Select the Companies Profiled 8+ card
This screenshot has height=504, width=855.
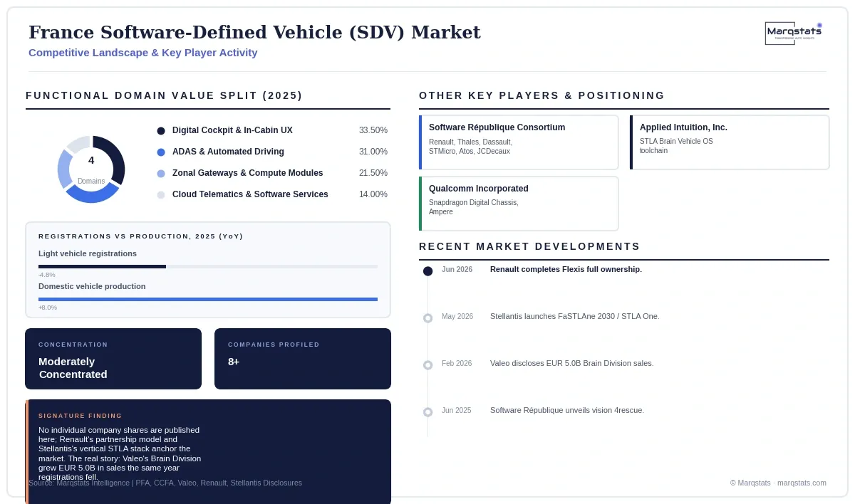303,359
